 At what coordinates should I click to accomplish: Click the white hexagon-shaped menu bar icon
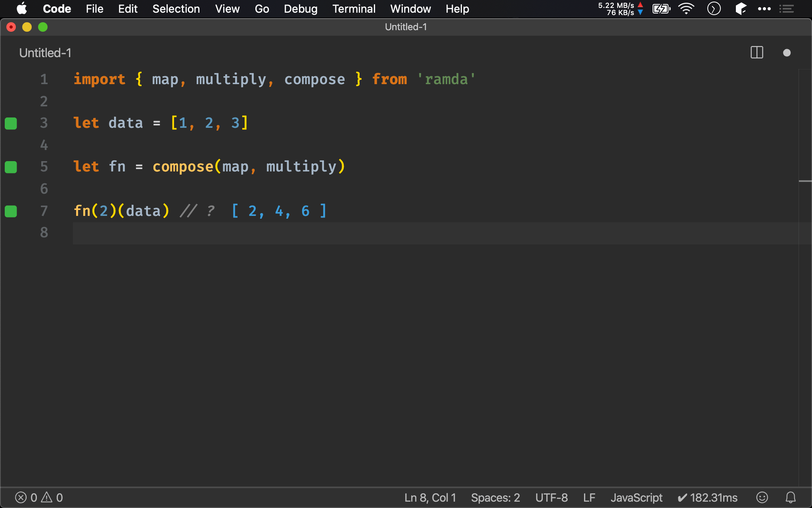click(740, 9)
